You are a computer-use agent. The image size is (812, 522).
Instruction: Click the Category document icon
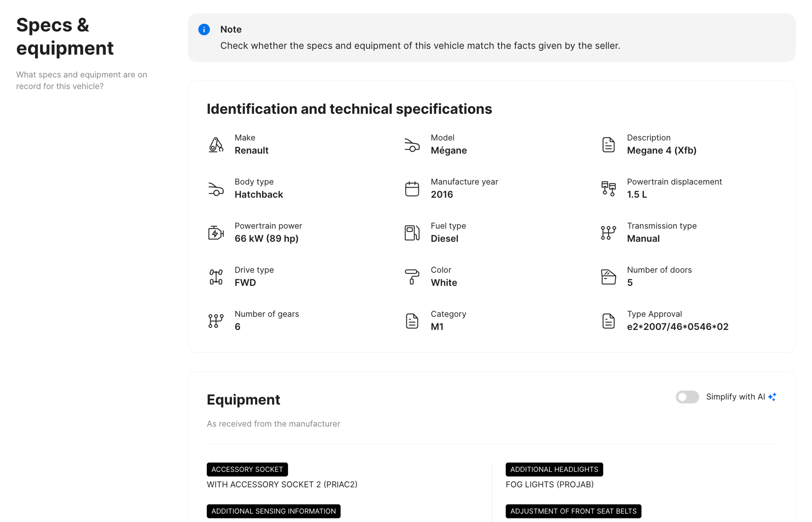coord(412,321)
